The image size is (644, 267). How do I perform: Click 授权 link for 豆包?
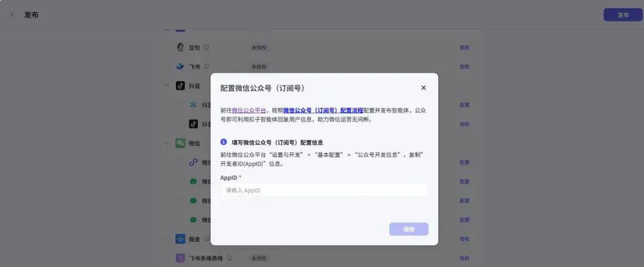click(465, 48)
